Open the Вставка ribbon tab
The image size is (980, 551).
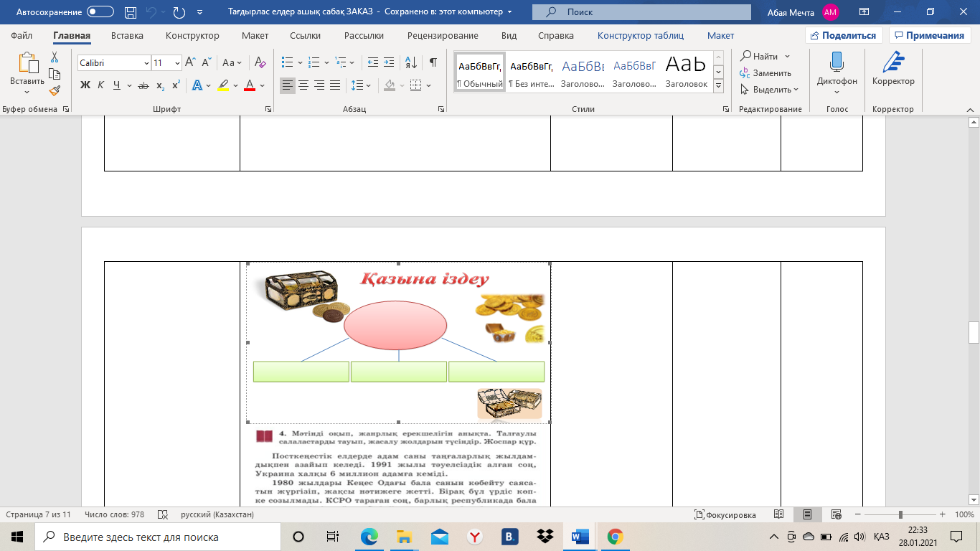point(127,36)
